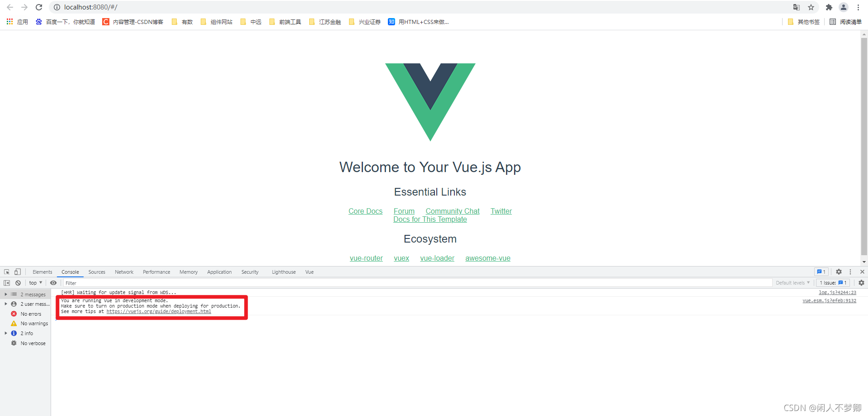The width and height of the screenshot is (868, 416).
Task: Select the No errors filter
Action: pyautogui.click(x=31, y=313)
